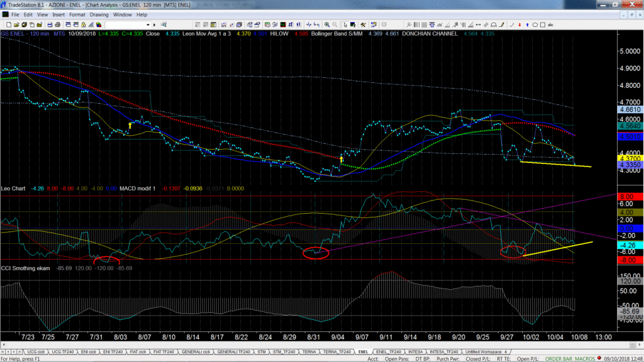Click the MACROS status button
644x362 pixels.
tap(586, 359)
